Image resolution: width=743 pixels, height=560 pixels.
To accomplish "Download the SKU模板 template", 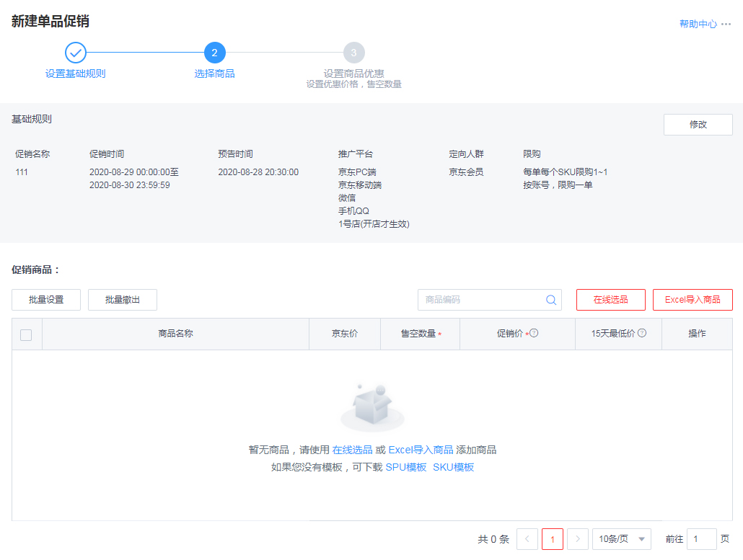I will (454, 466).
